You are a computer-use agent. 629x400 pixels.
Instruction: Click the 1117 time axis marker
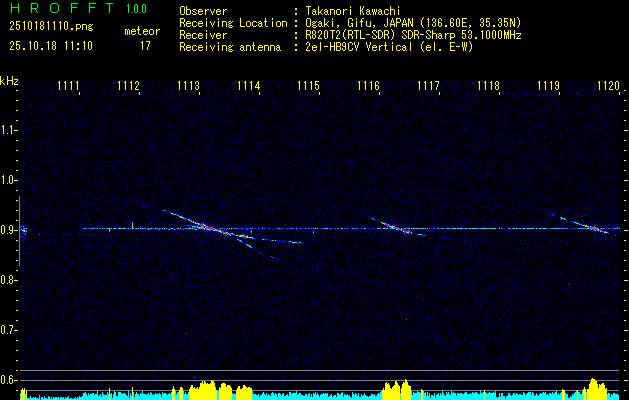click(x=428, y=85)
